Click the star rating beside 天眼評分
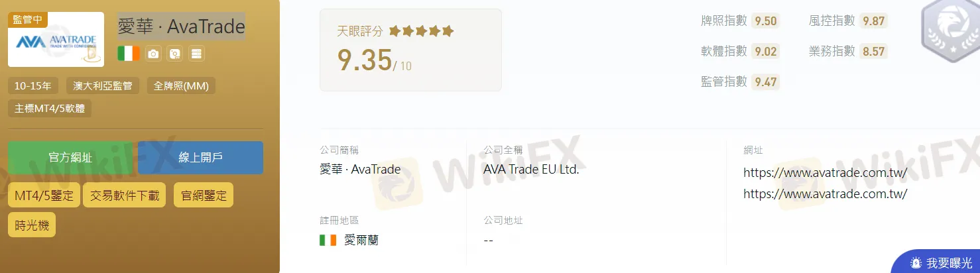 pyautogui.click(x=421, y=30)
